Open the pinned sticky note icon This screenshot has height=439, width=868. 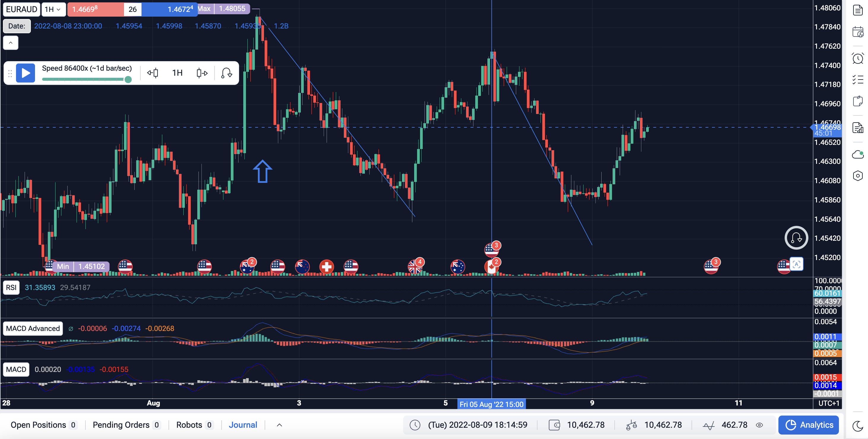pos(858,101)
